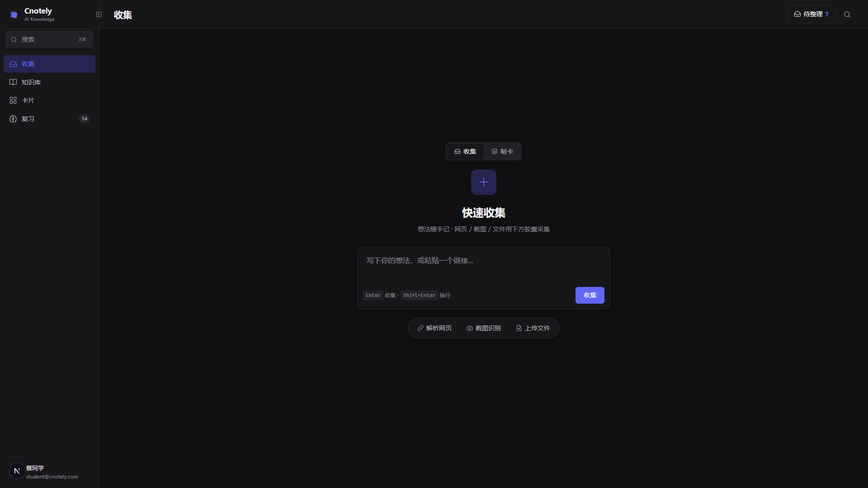
Task: Open 复习 in the sidebar
Action: [49, 119]
